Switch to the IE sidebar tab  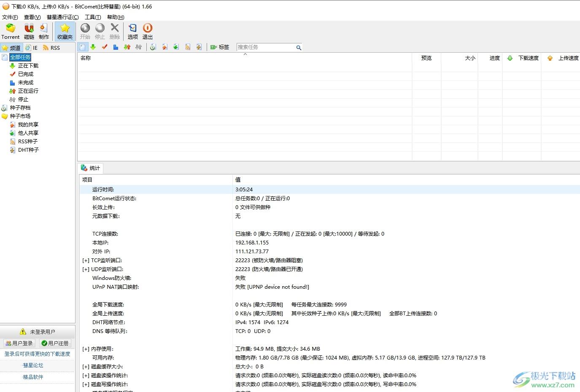tap(32, 48)
